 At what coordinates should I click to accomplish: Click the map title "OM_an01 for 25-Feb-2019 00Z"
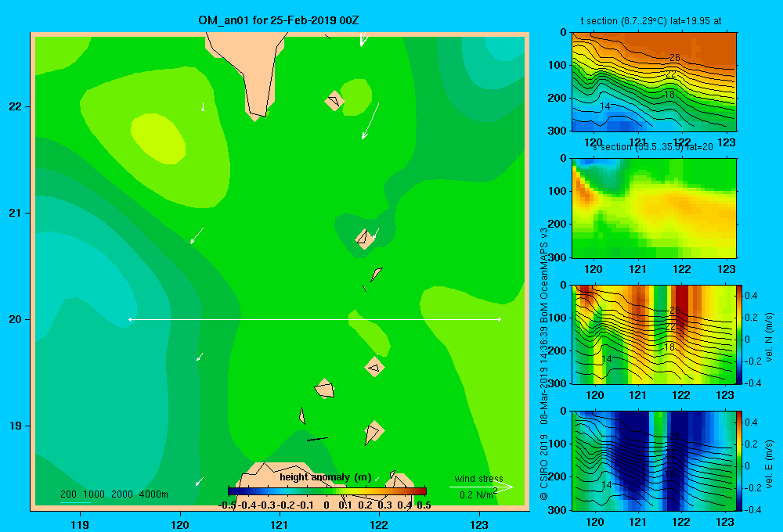(279, 20)
